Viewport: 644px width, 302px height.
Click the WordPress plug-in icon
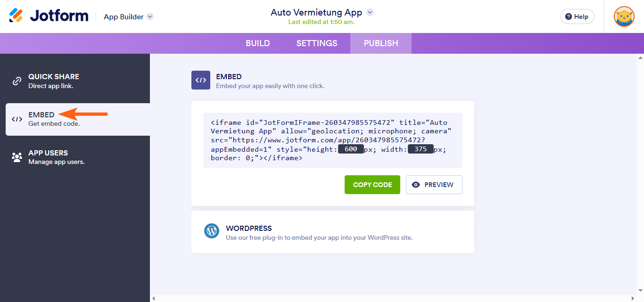tap(212, 231)
